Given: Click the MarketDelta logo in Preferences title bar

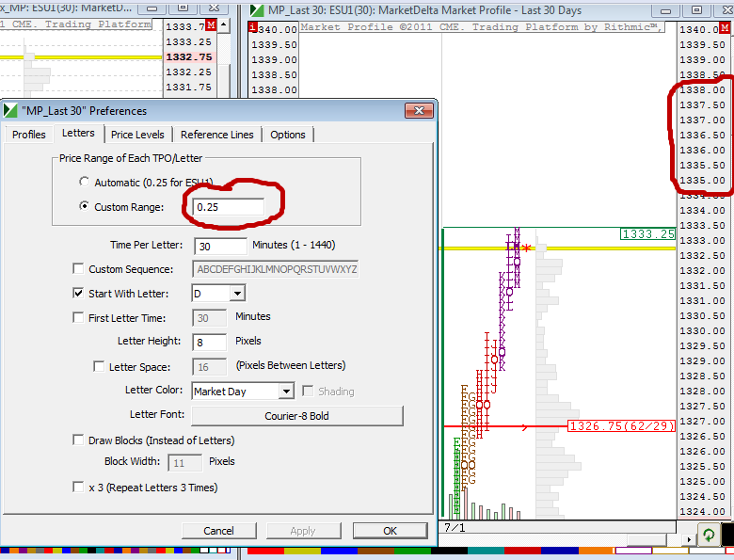Looking at the screenshot, I should (11, 111).
